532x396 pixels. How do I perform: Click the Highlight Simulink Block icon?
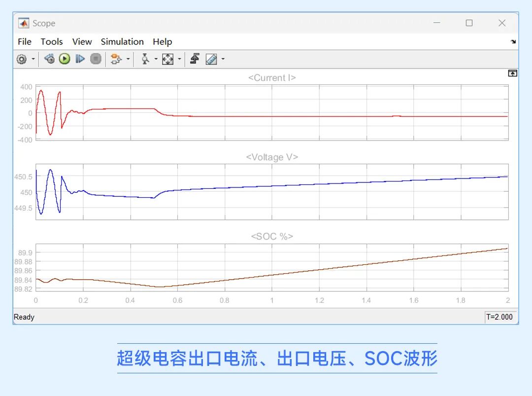click(x=115, y=59)
